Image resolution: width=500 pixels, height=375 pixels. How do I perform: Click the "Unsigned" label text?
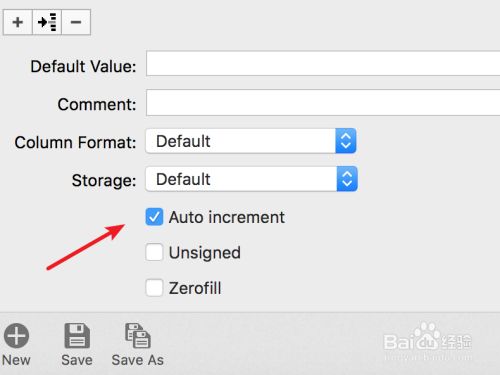205,253
